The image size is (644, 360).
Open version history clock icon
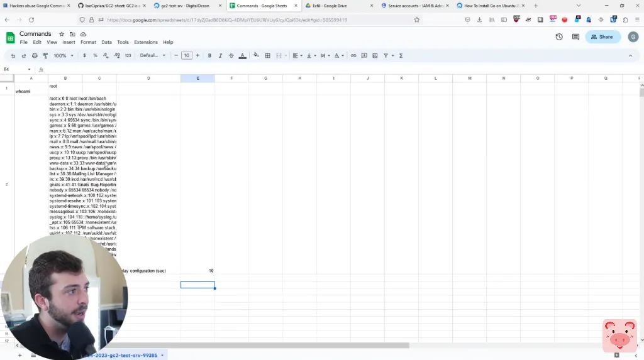coord(559,37)
